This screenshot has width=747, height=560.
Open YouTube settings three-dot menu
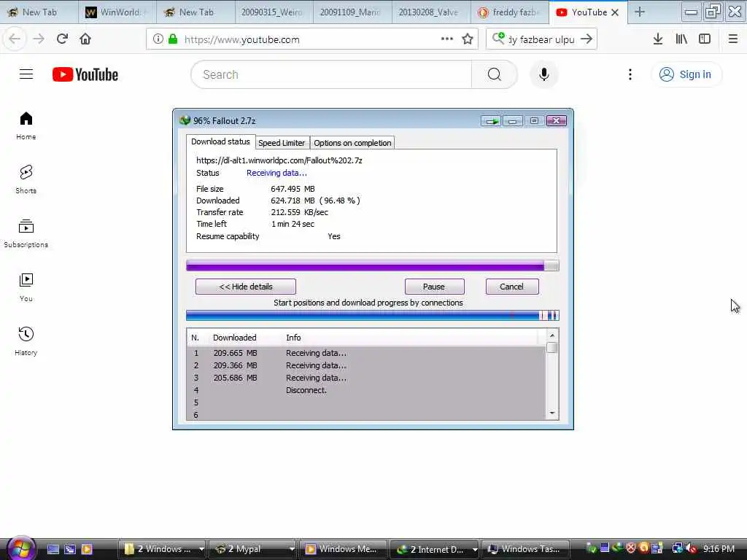[x=630, y=74]
